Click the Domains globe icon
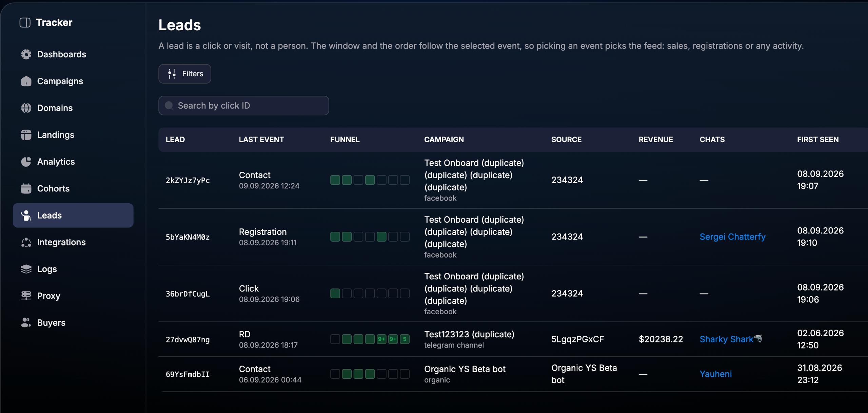 tap(26, 108)
